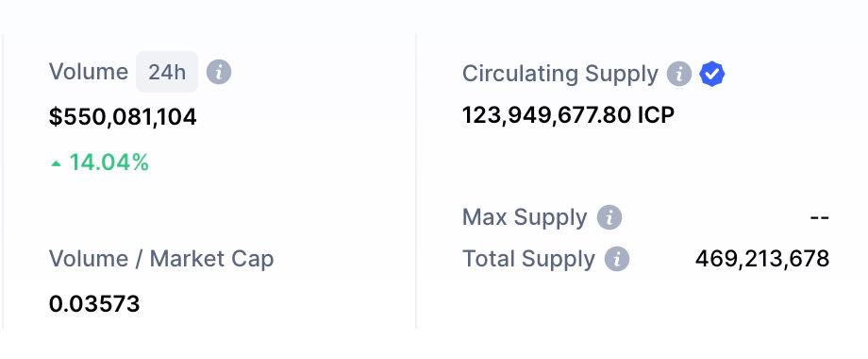
Task: Click the blue verified badge icon
Action: pos(712,74)
